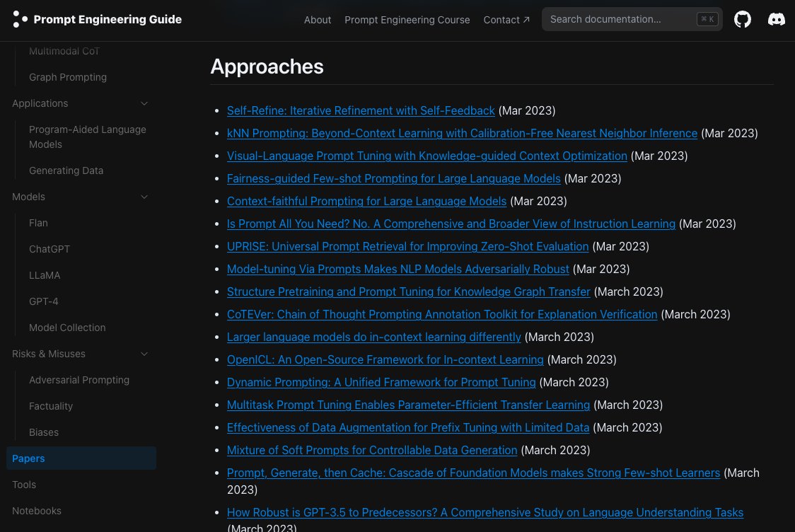Open the GitHub repository icon
Screen dimensions: 795x532
coord(742,19)
